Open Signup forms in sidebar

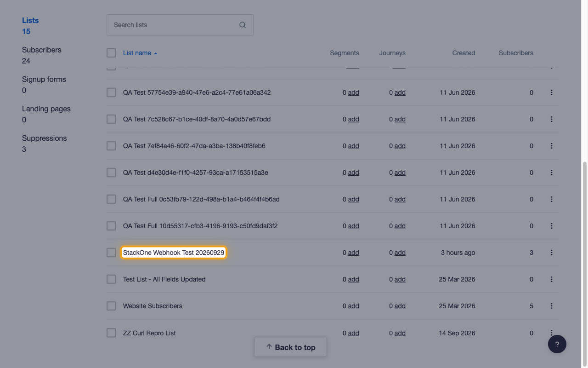(44, 85)
